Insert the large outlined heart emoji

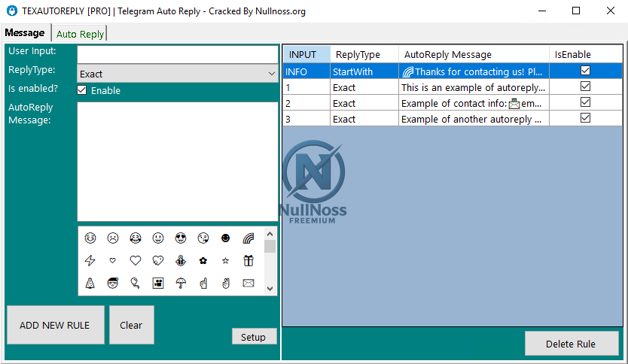(x=136, y=261)
